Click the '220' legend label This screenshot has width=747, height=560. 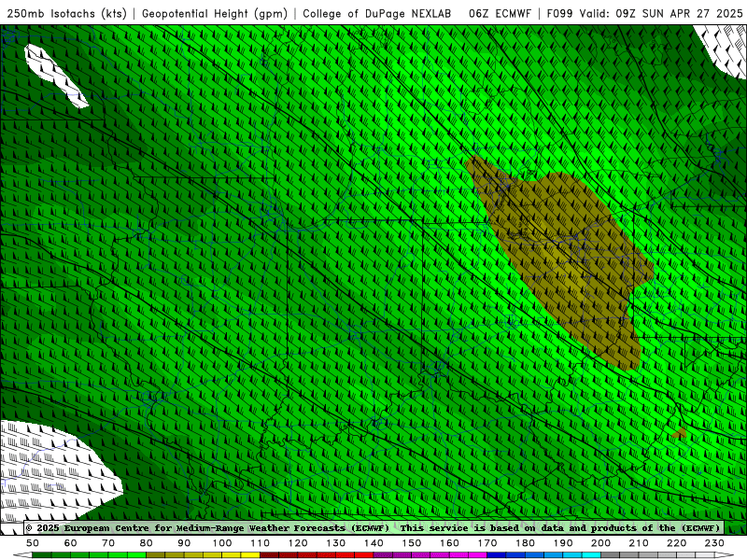coord(676,543)
